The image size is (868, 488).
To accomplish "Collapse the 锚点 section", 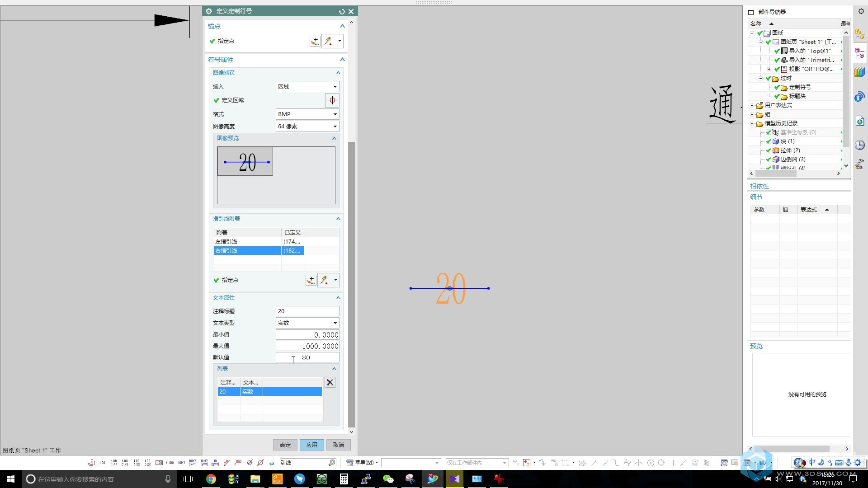I will 342,26.
